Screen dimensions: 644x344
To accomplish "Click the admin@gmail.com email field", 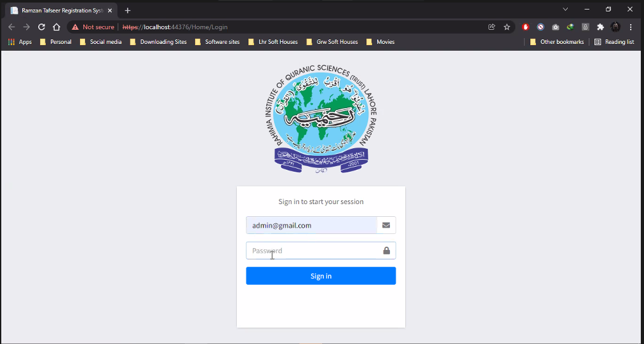I will (x=312, y=225).
